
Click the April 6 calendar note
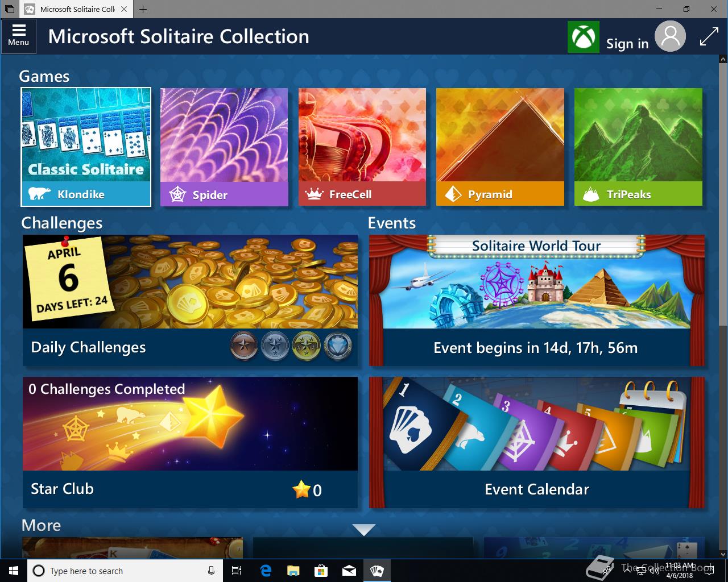click(x=68, y=278)
